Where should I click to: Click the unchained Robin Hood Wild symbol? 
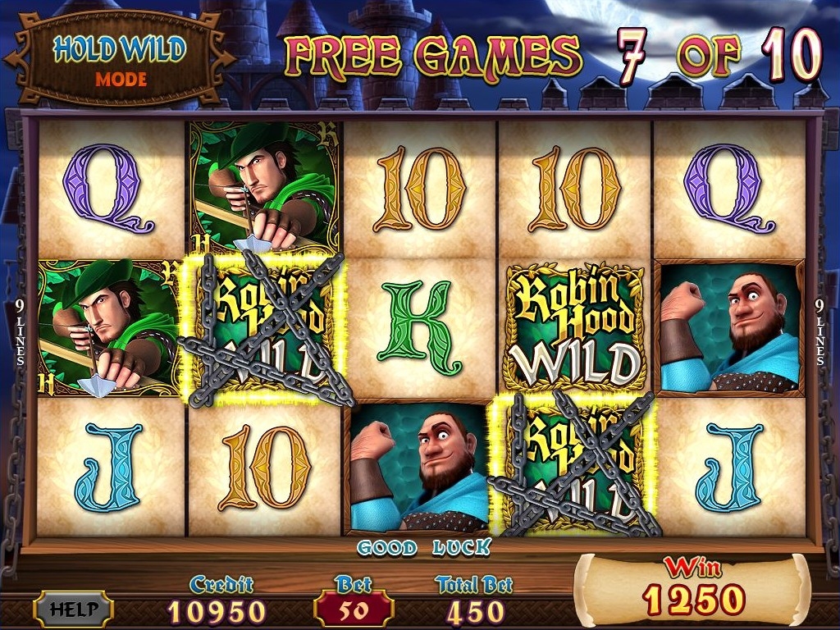[575, 327]
